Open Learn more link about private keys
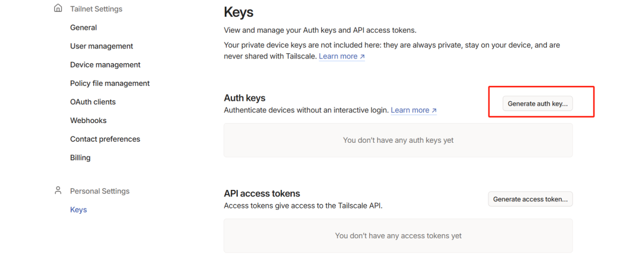The image size is (644, 258). click(x=342, y=56)
